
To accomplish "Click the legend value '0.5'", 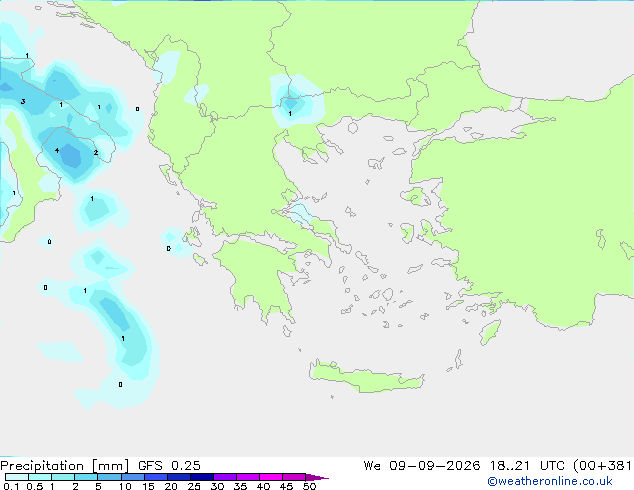I will pos(35,486).
